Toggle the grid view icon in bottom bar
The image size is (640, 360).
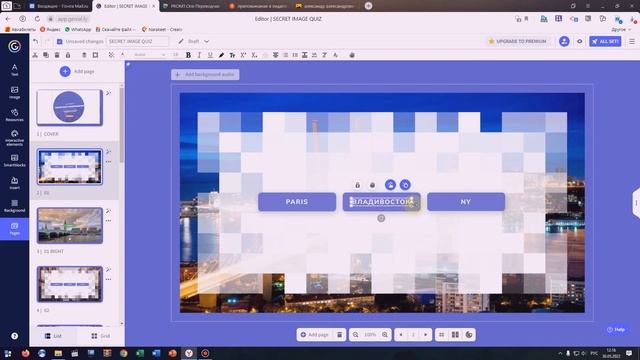[441, 335]
